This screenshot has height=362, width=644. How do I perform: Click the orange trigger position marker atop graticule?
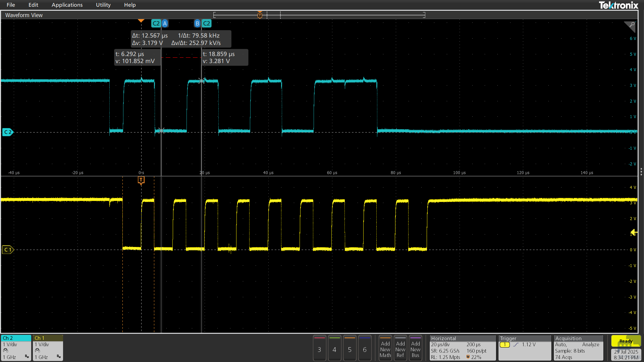tap(141, 21)
